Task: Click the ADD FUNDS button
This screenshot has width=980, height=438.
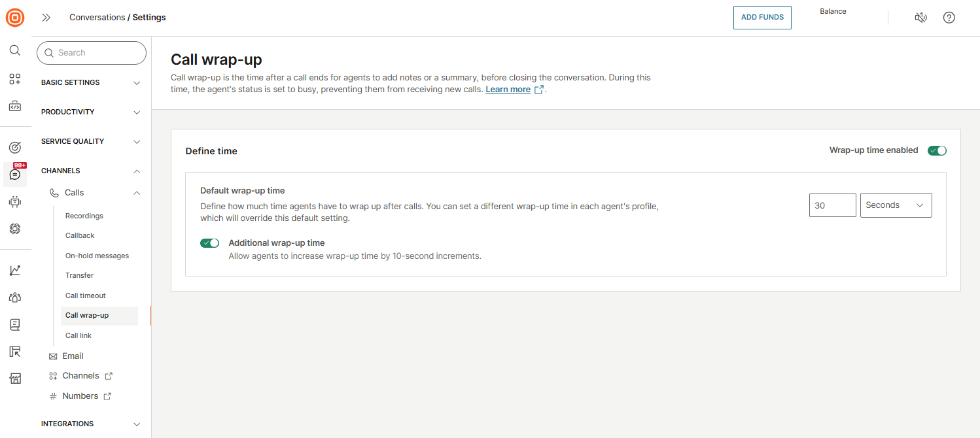Action: 762,18
